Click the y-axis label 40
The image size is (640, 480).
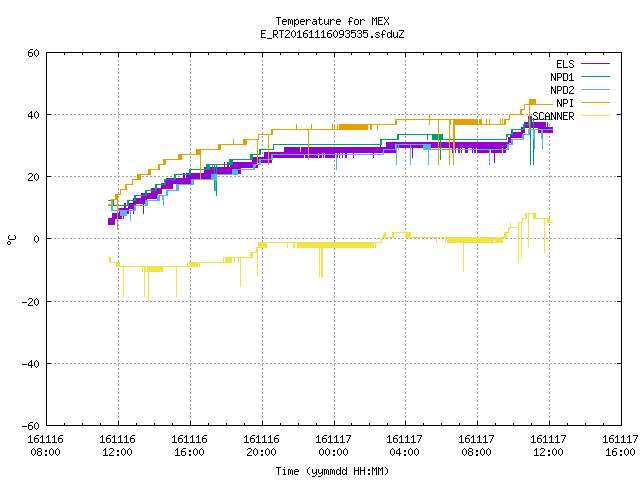(33, 115)
